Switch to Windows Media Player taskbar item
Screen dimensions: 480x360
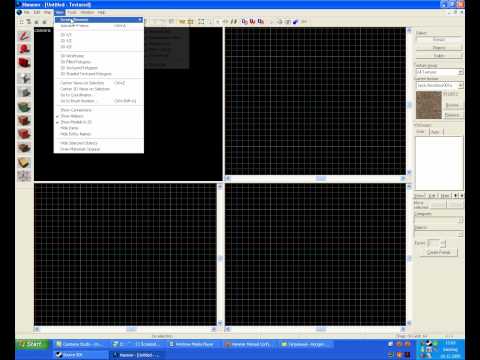(193, 344)
